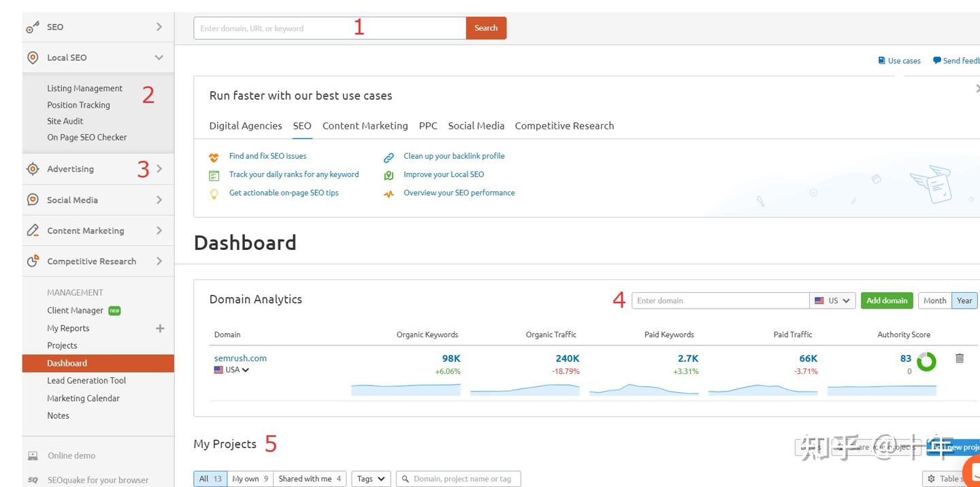Select the Advertising megaphone icon
Image resolution: width=980 pixels, height=487 pixels.
(32, 168)
